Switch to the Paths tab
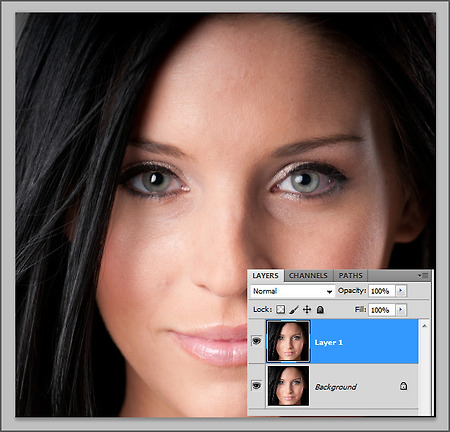The image size is (450, 432). tap(350, 276)
